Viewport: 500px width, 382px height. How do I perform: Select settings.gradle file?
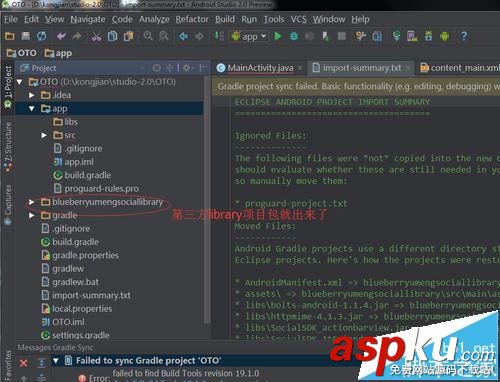click(75, 335)
